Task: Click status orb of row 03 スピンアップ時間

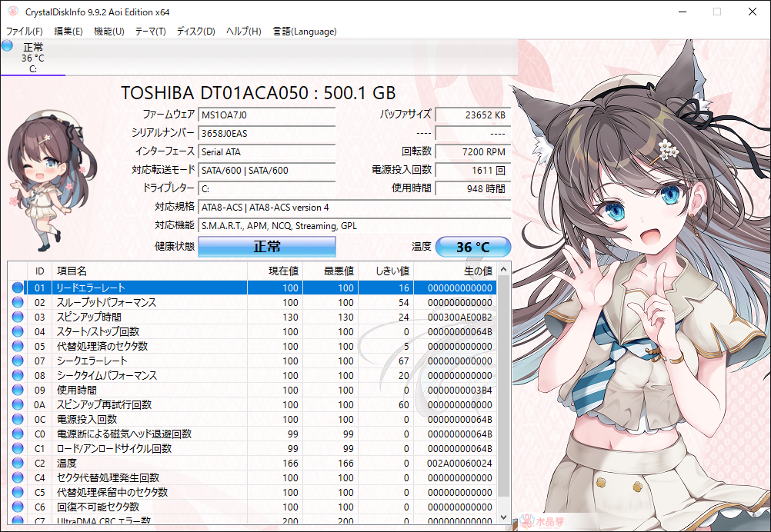Action: [x=18, y=317]
